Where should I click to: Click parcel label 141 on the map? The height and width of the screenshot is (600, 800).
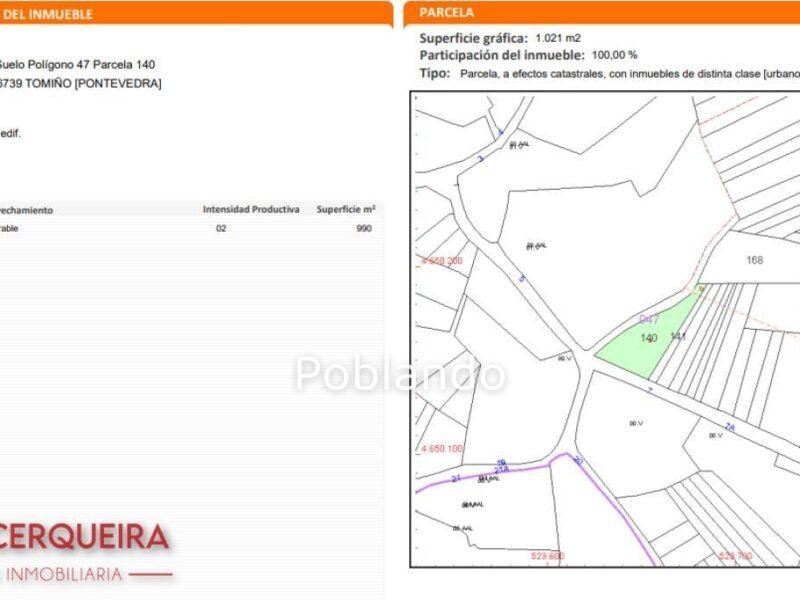pyautogui.click(x=678, y=337)
